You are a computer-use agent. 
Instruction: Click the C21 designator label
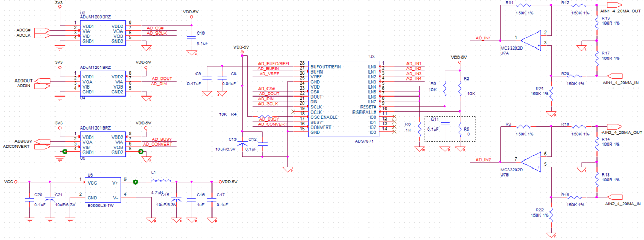(59, 195)
